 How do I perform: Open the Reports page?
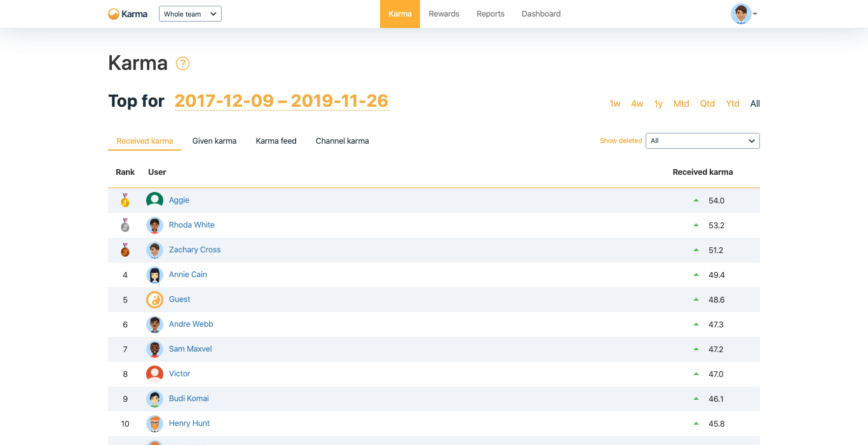(491, 14)
